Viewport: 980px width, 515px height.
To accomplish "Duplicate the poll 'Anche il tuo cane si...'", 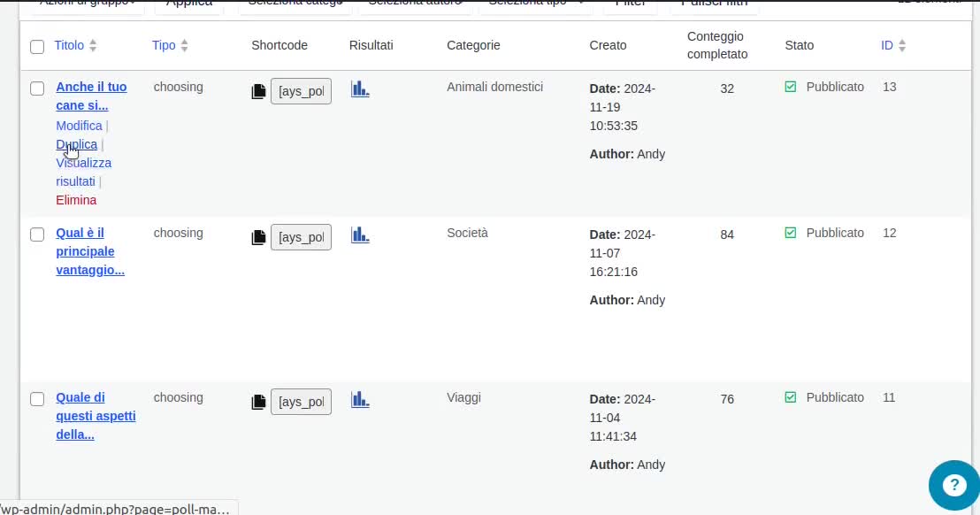I will click(x=77, y=144).
